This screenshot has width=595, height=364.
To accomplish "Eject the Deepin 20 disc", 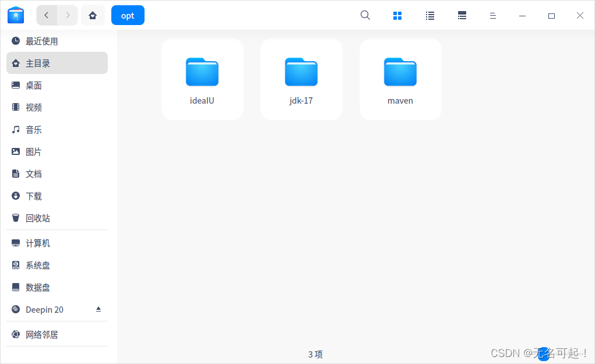I will tap(98, 309).
